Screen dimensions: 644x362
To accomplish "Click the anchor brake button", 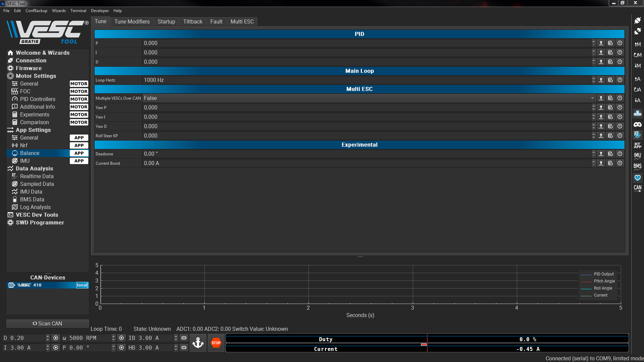I will tap(198, 343).
